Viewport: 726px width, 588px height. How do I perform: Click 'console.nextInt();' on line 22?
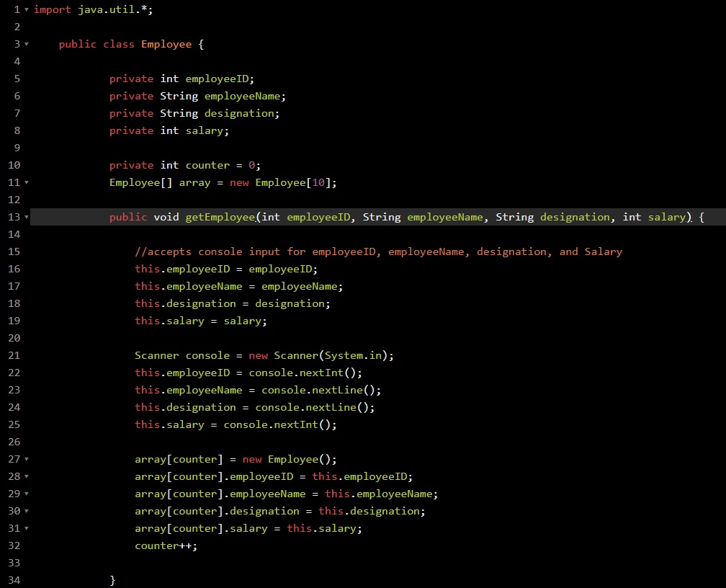click(x=305, y=373)
